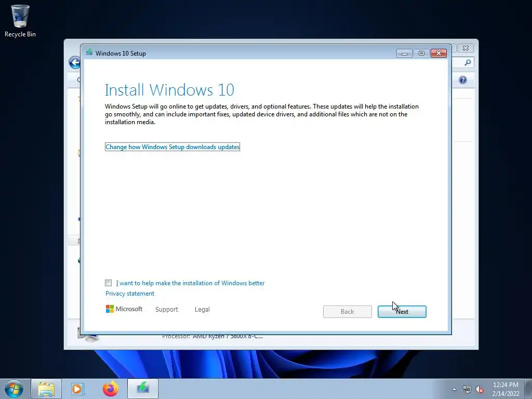
Task: Open the taskbar clock showing 12:24 PM
Action: [506, 389]
